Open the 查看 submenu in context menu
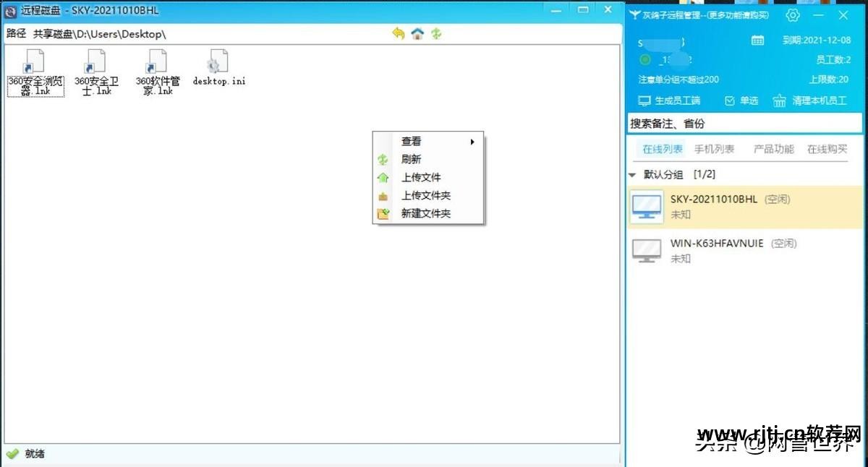The height and width of the screenshot is (467, 868). coord(411,140)
